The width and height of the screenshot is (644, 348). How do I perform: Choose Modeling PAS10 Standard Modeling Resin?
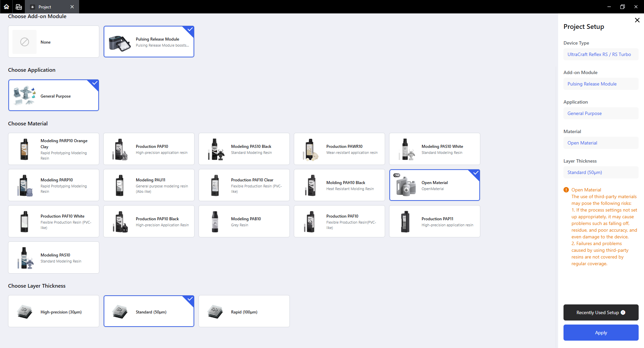(54, 257)
